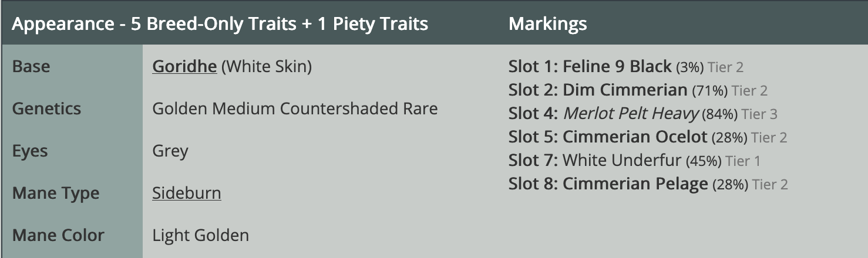Select the Slot 4 Merlot Pelt Heavy marking

pos(631,114)
